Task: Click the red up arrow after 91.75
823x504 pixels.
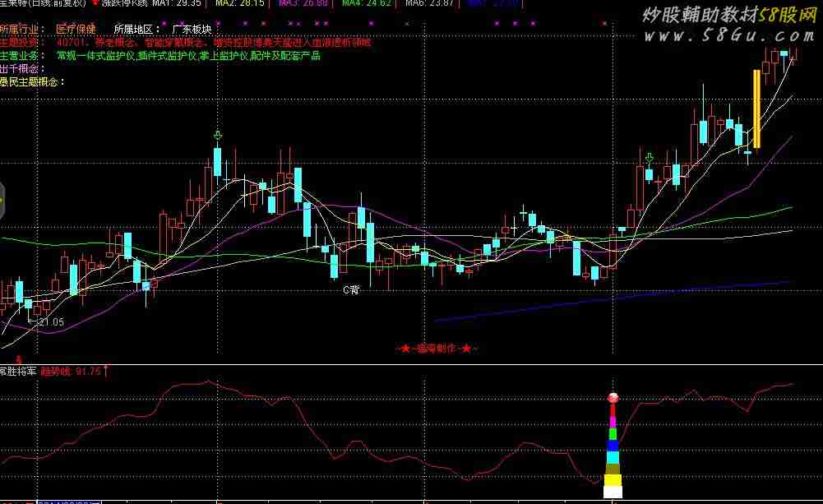Action: [106, 371]
